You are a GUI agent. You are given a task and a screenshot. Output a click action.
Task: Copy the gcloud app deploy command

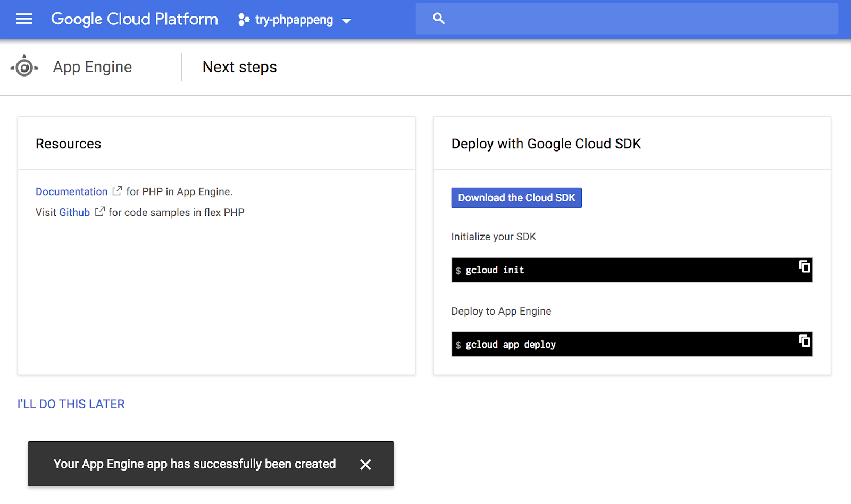point(805,341)
